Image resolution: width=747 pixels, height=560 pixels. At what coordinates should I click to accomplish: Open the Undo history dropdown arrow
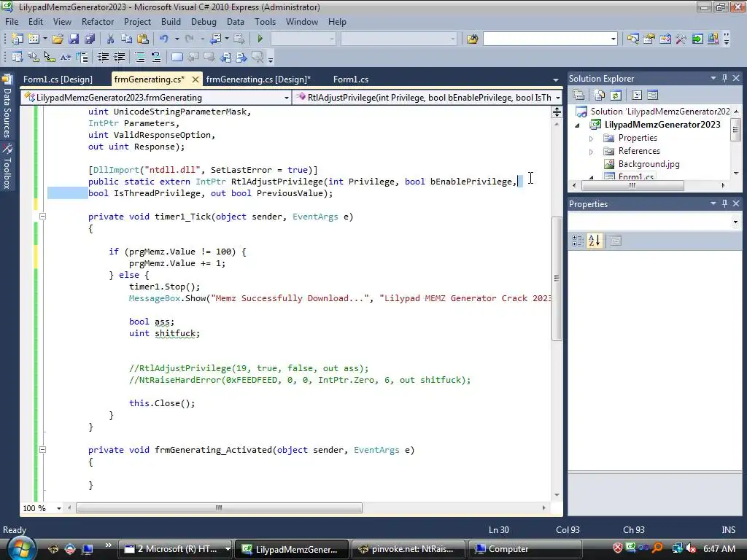point(177,39)
